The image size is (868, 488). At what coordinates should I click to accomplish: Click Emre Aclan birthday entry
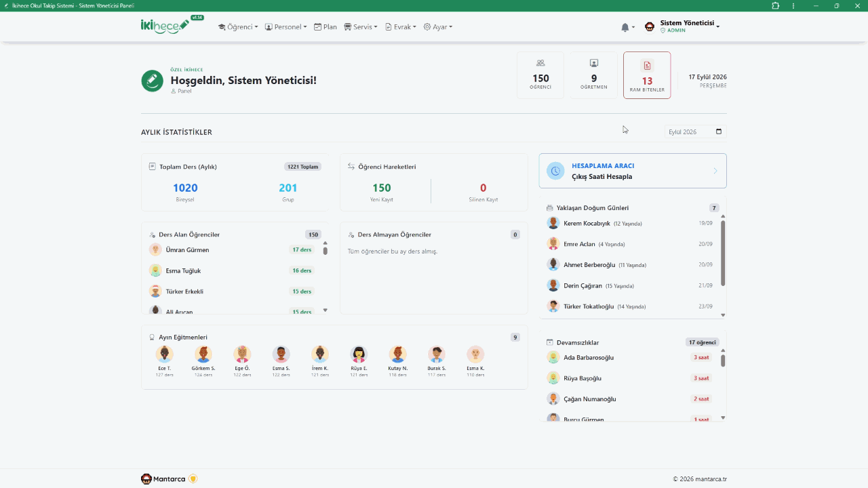630,244
